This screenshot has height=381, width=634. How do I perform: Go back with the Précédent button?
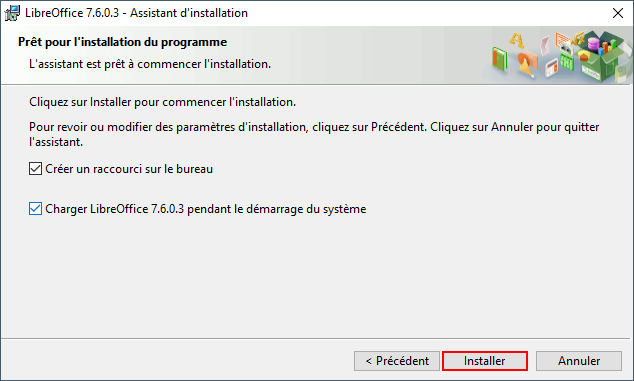point(397,361)
